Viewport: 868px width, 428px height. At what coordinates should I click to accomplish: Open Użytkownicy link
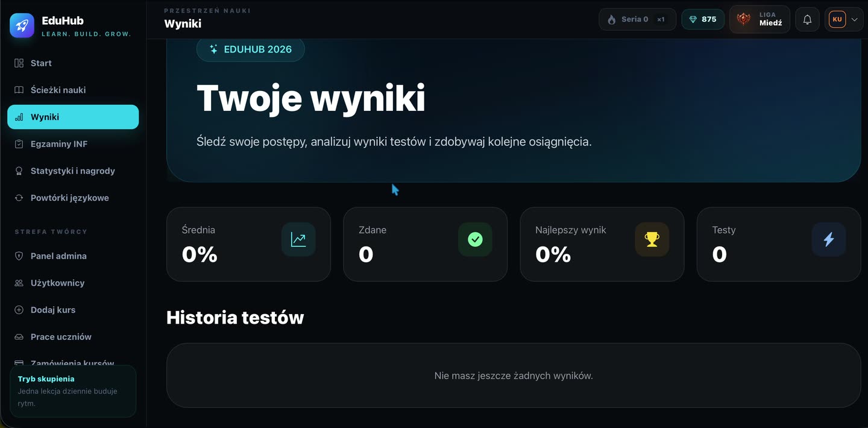coord(73,283)
